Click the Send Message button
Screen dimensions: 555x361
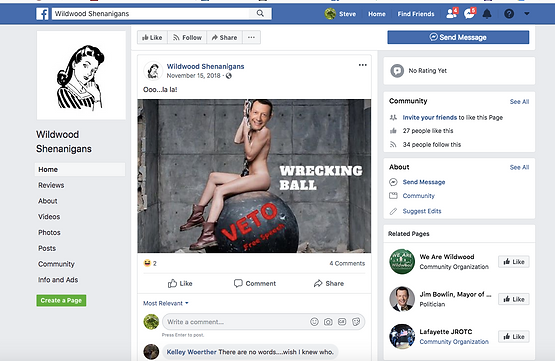pyautogui.click(x=458, y=37)
